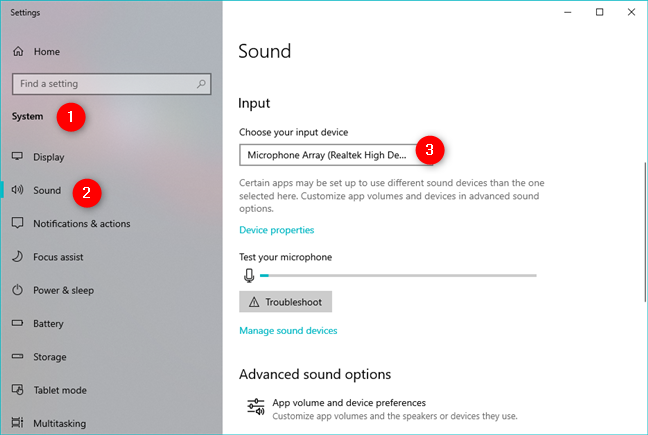Click the Sound speaker icon
Image resolution: width=648 pixels, height=435 pixels.
click(17, 190)
